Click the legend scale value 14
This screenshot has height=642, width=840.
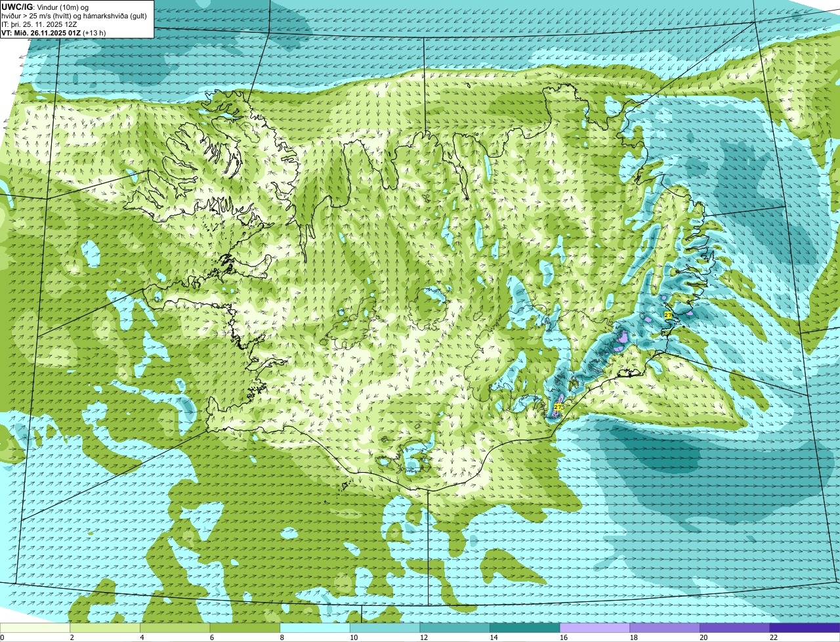coord(494,637)
